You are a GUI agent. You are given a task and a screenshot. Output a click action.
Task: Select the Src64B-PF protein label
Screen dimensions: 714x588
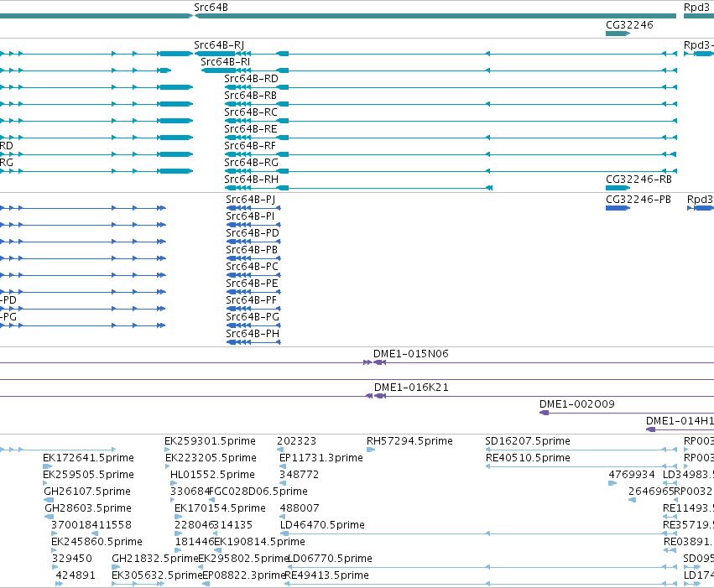[x=252, y=300]
